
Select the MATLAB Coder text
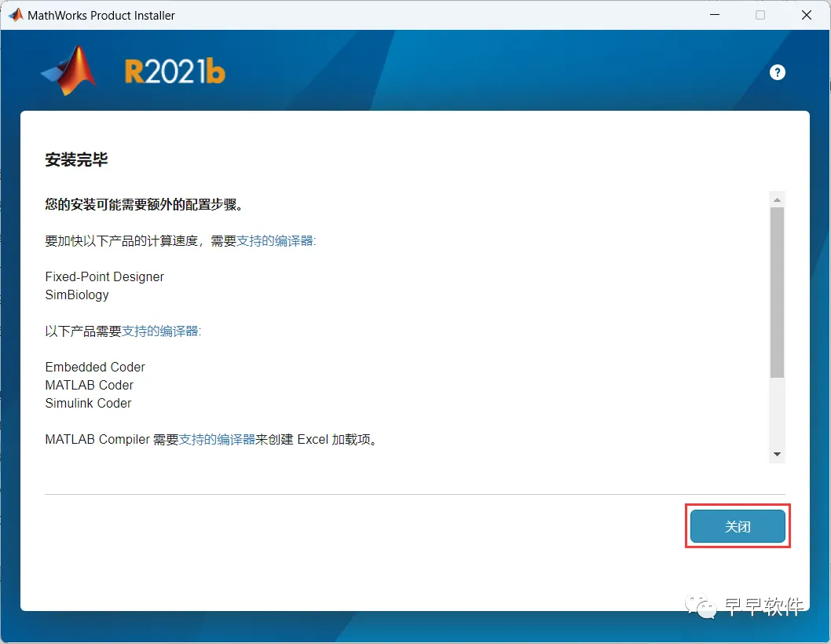click(x=89, y=385)
